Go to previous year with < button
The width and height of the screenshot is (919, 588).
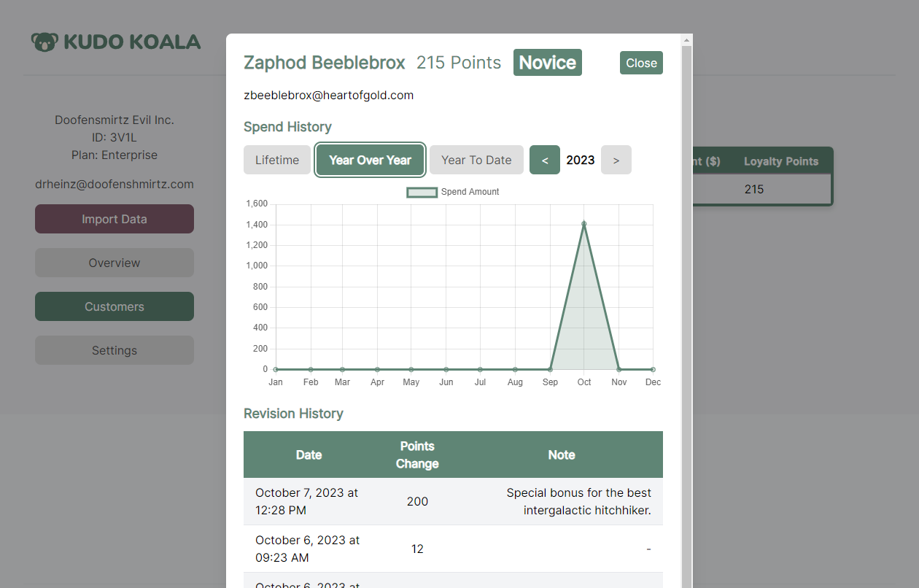tap(545, 160)
